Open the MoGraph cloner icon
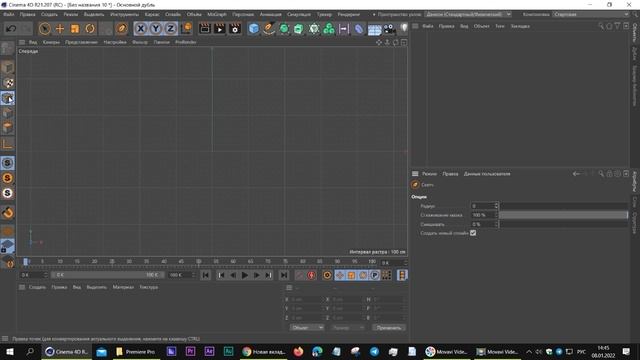 [x=329, y=29]
